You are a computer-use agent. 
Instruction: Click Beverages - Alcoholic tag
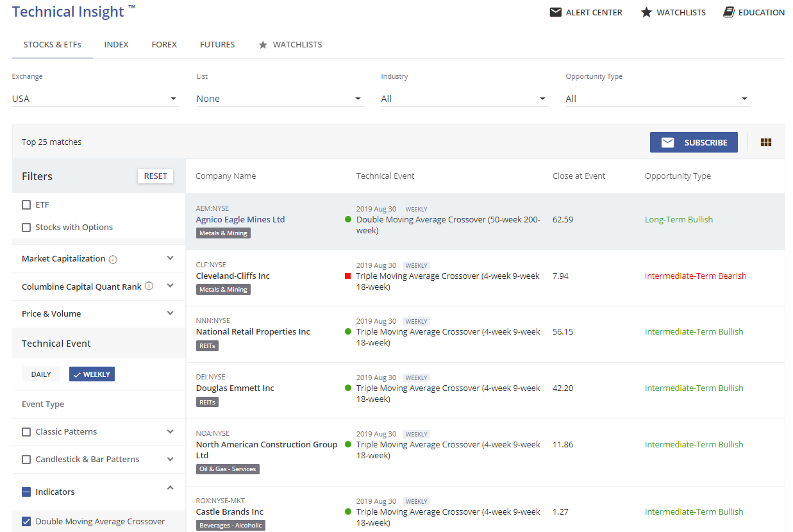pyautogui.click(x=231, y=526)
